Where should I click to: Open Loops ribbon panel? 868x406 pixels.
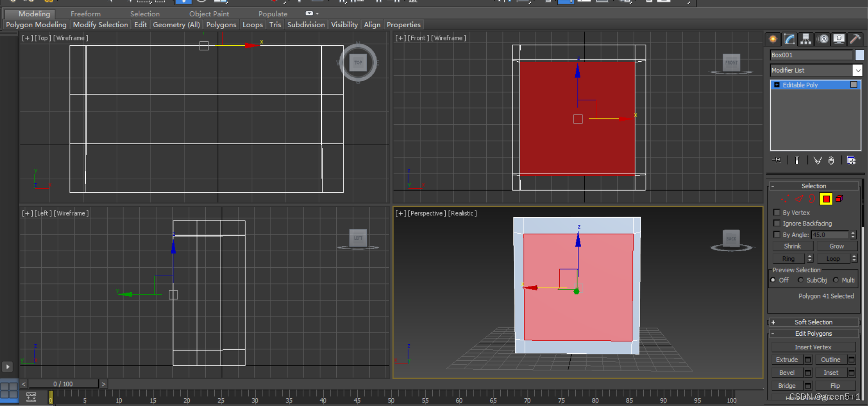coord(252,24)
